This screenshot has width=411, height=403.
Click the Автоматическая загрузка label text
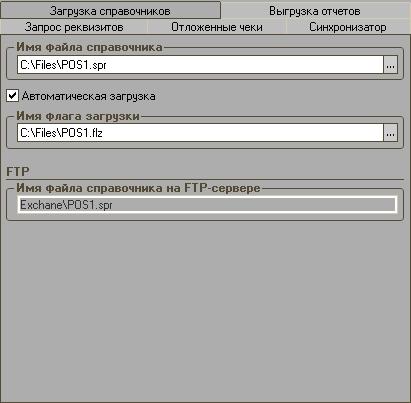click(x=89, y=96)
